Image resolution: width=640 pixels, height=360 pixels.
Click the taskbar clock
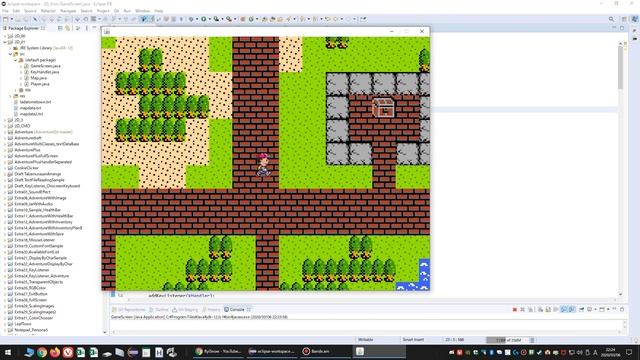[610, 352]
